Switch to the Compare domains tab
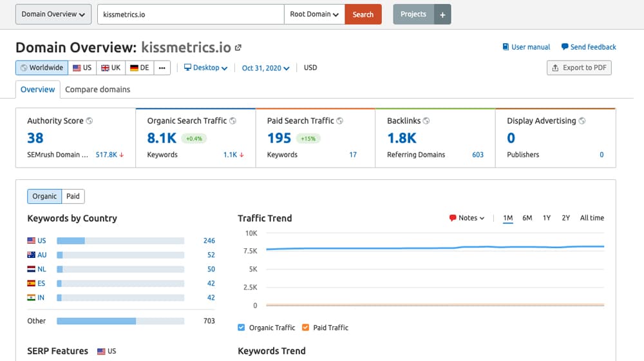Viewport: 644px width, 361px height. tap(97, 90)
